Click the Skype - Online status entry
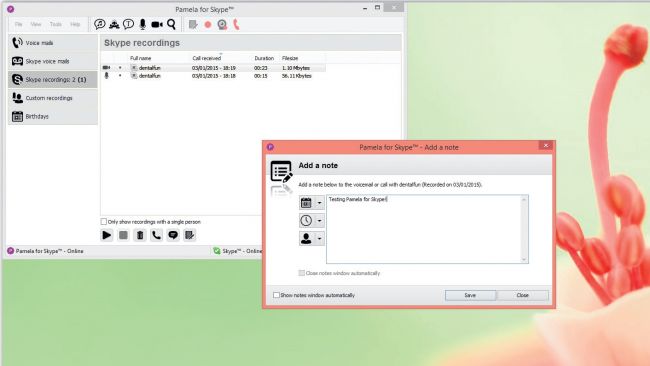Image resolution: width=650 pixels, height=366 pixels. pos(238,251)
